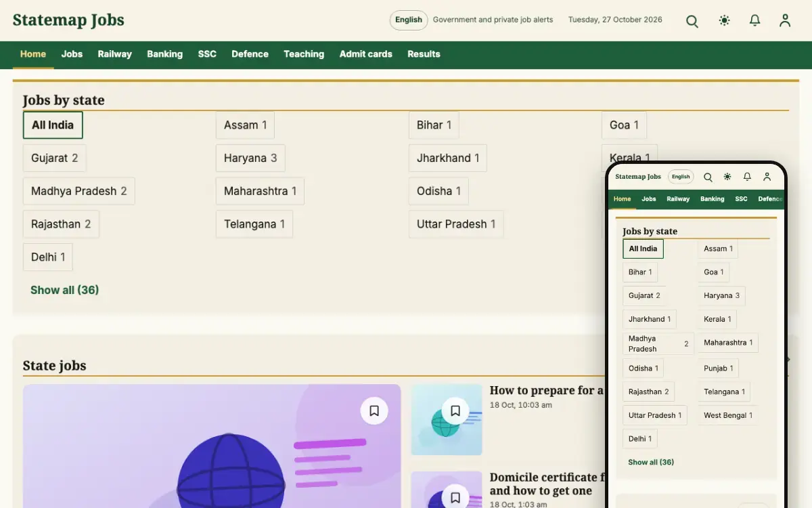This screenshot has width=812, height=508.
Task: Open the large globe featured image
Action: [212, 446]
